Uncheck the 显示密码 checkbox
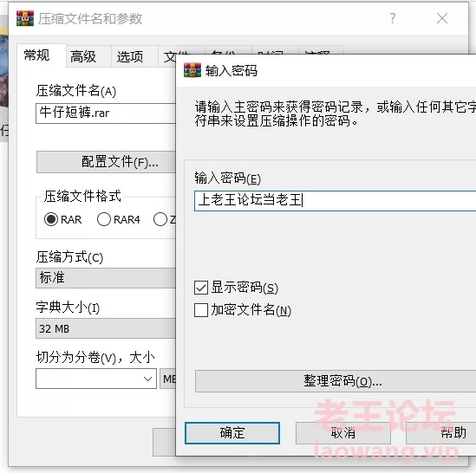The height and width of the screenshot is (473, 476). tap(201, 288)
